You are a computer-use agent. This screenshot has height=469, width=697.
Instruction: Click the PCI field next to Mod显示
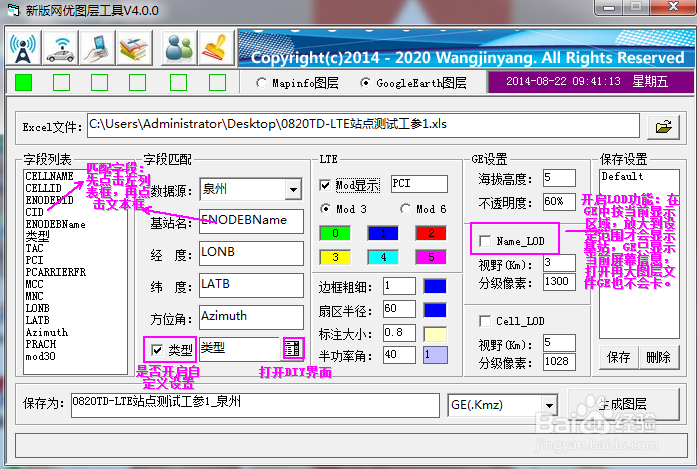coord(419,184)
